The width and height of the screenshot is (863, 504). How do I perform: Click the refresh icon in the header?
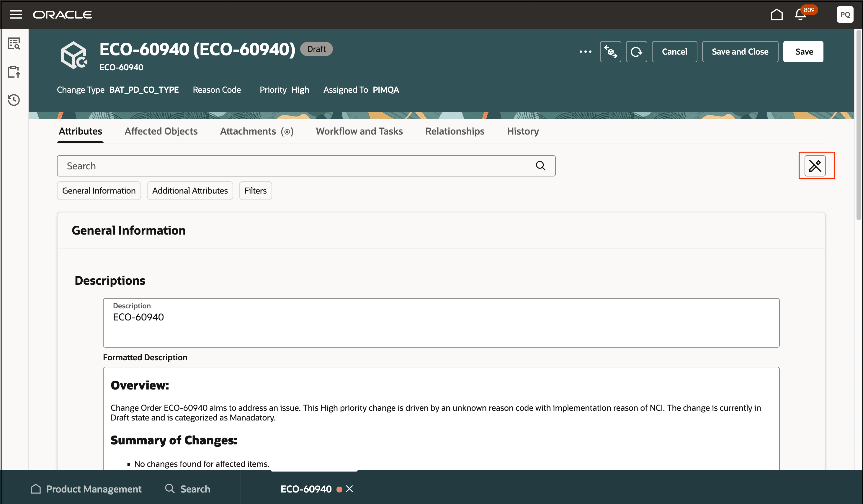click(x=636, y=52)
